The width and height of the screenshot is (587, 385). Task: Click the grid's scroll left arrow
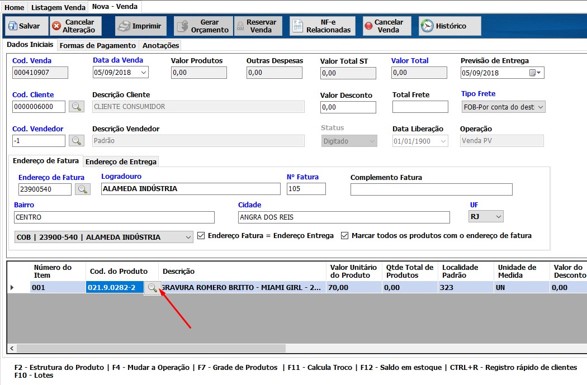12,348
